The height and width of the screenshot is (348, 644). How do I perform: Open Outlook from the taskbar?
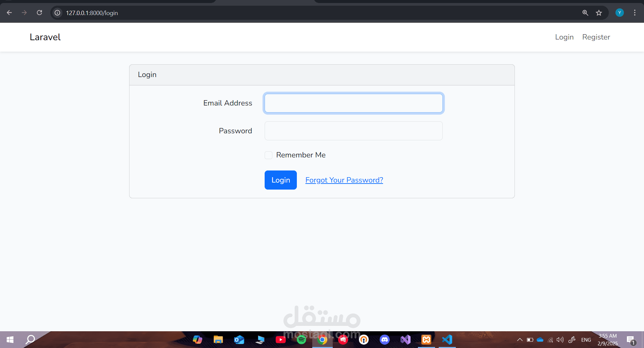click(239, 340)
